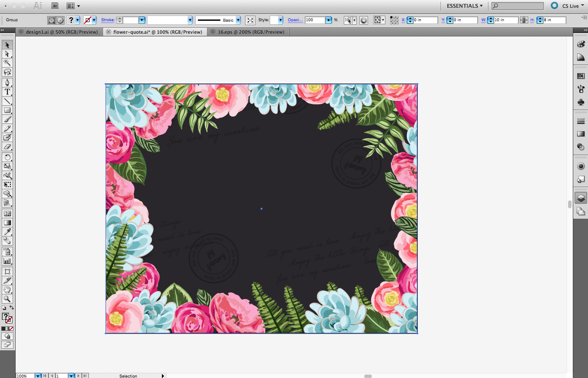Select the flower-quote.ai document tab
This screenshot has width=588, height=378.
pyautogui.click(x=158, y=32)
